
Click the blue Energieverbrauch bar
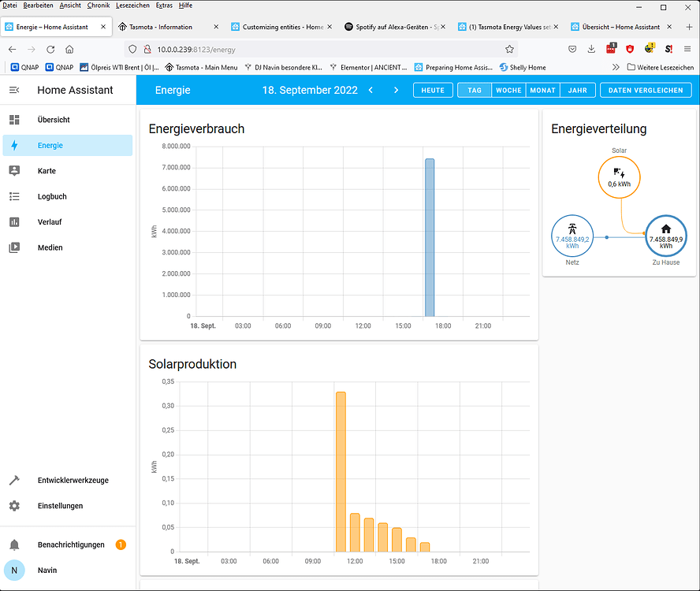[x=430, y=237]
